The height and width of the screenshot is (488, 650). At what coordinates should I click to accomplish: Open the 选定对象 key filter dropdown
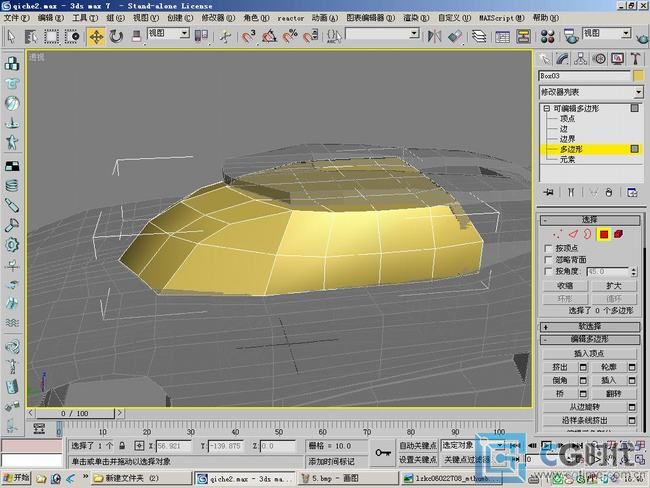point(500,445)
